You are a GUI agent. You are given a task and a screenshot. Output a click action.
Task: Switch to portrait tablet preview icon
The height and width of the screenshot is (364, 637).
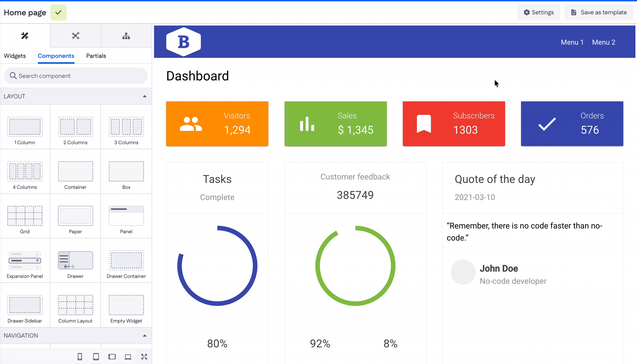pyautogui.click(x=96, y=356)
